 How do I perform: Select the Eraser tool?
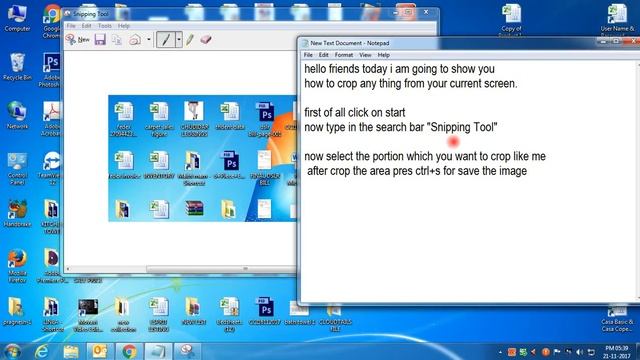206,39
